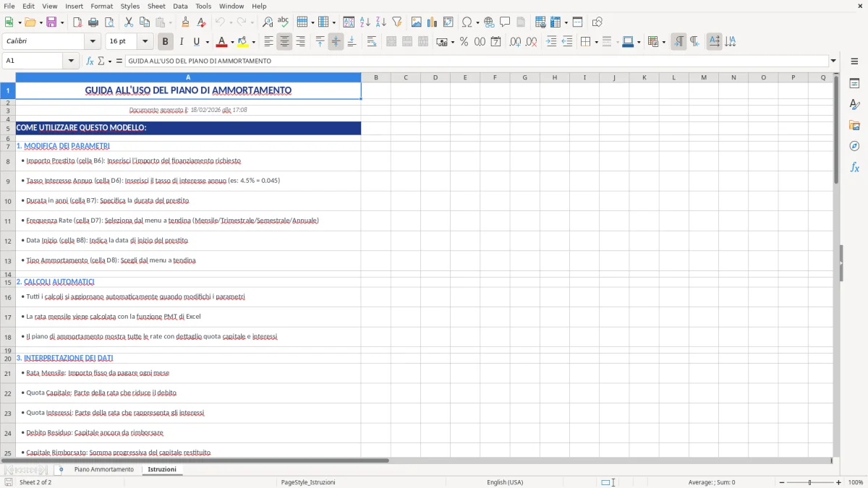The height and width of the screenshot is (488, 868).
Task: Adjust the zoom slider
Action: pos(808,482)
